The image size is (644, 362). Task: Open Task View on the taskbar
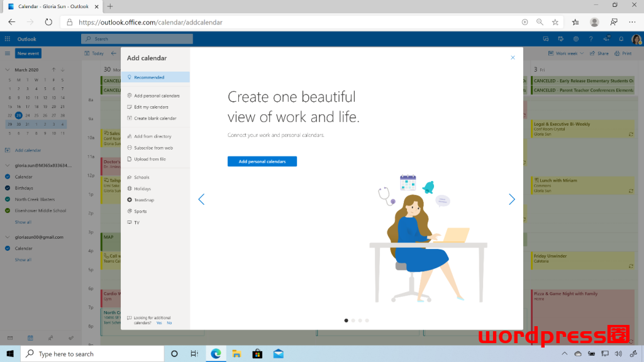tap(195, 354)
